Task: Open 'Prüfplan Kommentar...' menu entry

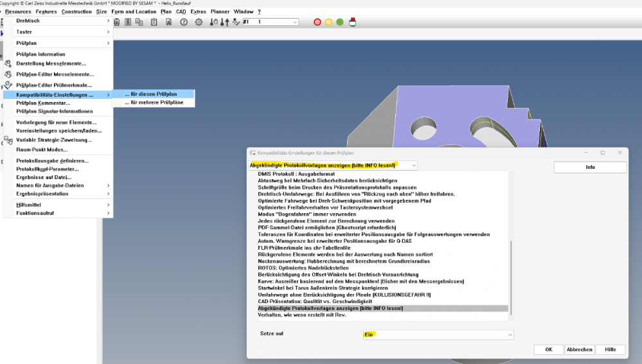Action: click(x=43, y=103)
